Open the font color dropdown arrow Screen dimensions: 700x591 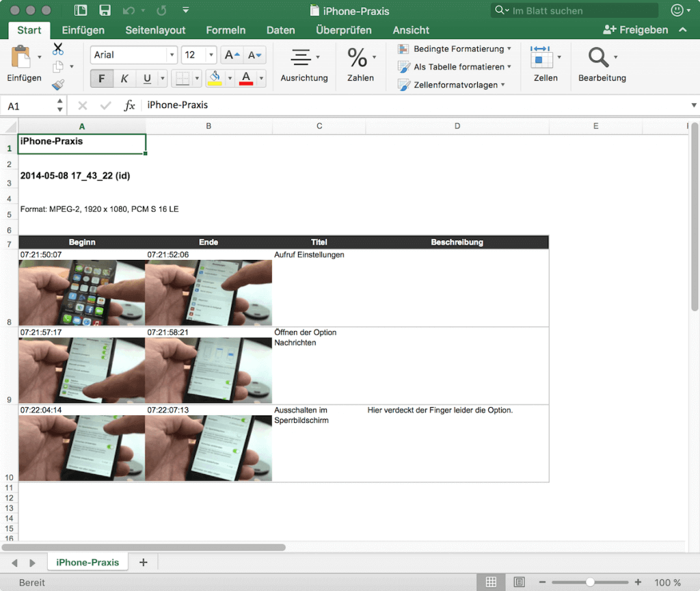(x=261, y=79)
